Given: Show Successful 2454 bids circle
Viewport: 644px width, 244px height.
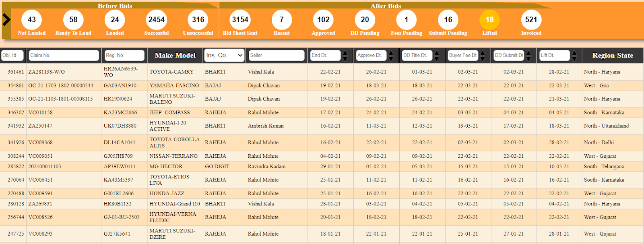Looking at the screenshot, I should tap(157, 20).
